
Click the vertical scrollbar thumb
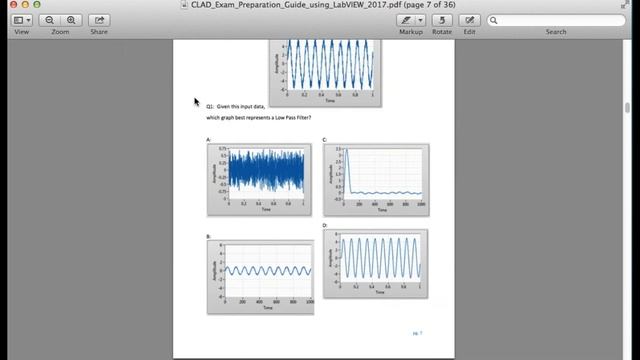tap(627, 108)
